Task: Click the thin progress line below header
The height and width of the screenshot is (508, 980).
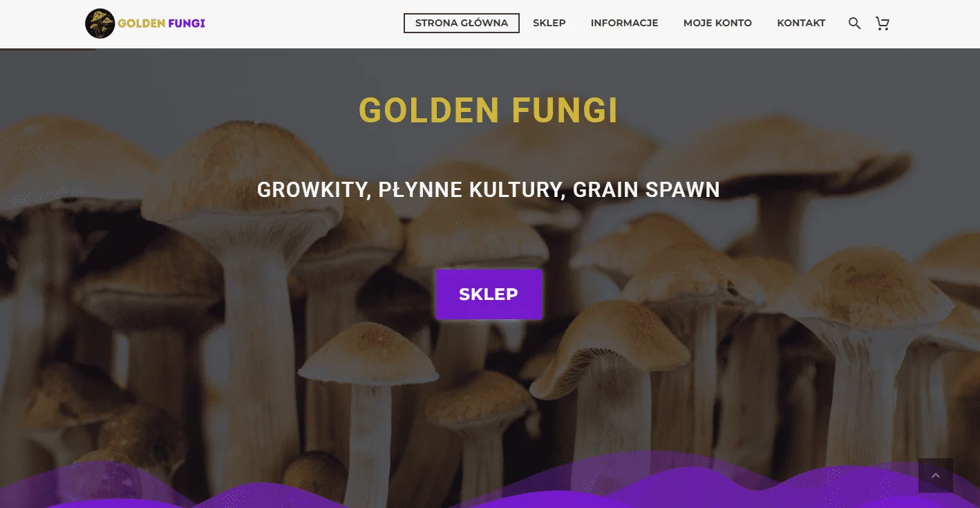Action: (x=48, y=49)
